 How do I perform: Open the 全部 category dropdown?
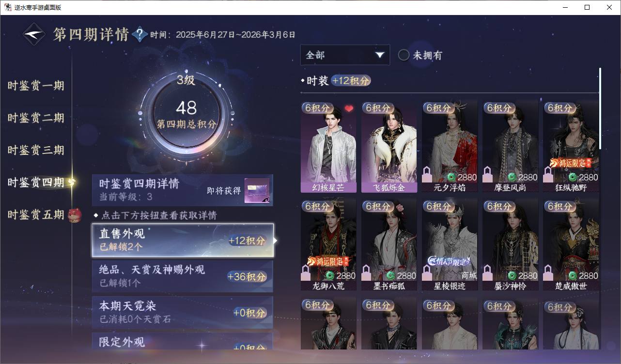coord(345,55)
